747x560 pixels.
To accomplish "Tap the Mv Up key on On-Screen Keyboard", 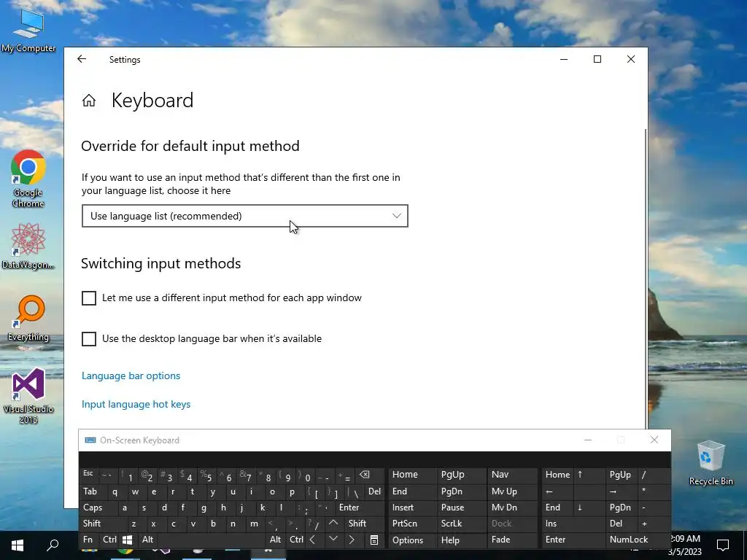I will coord(513,491).
